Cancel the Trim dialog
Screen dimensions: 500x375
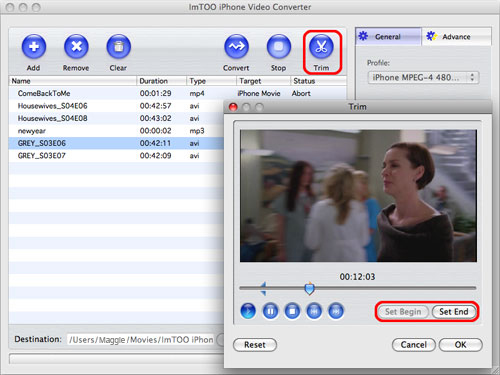tap(414, 345)
